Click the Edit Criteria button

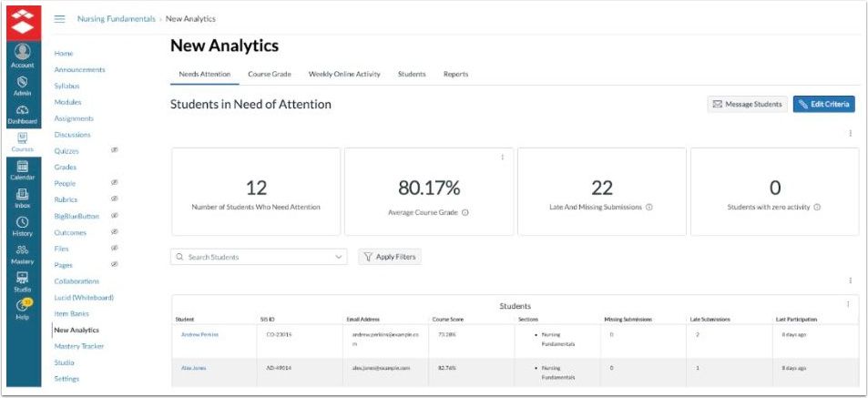click(823, 105)
